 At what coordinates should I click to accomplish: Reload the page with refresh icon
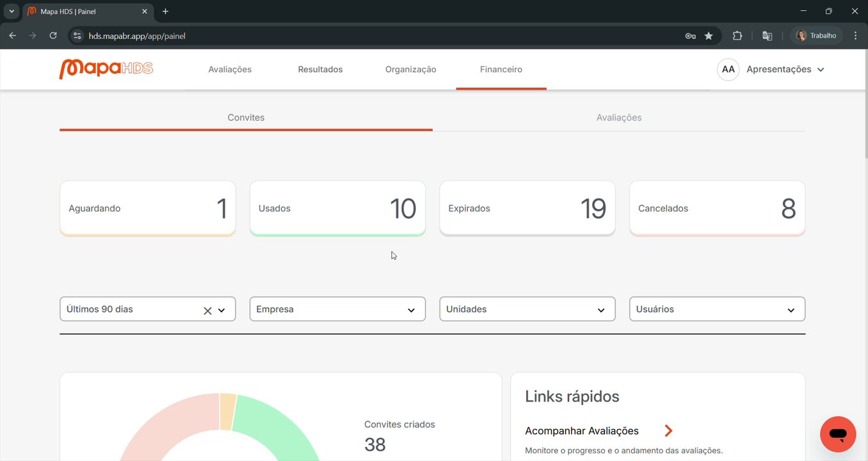[x=53, y=36]
